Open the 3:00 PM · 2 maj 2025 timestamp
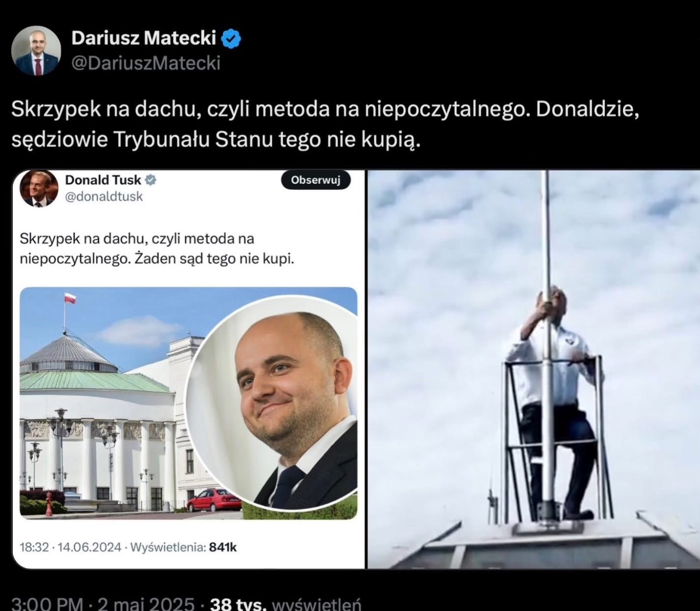The image size is (700, 611). (103, 603)
